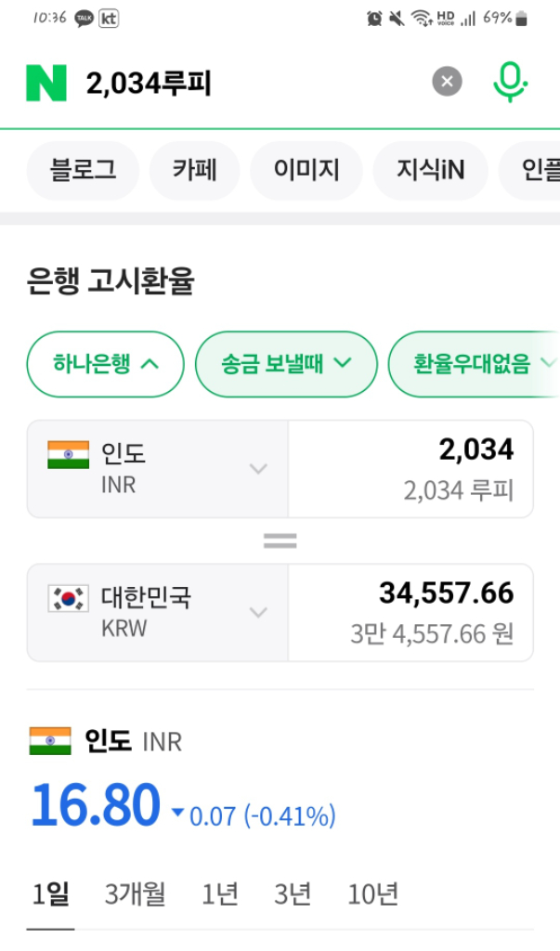Open the 하나은행 bank selector

106,363
